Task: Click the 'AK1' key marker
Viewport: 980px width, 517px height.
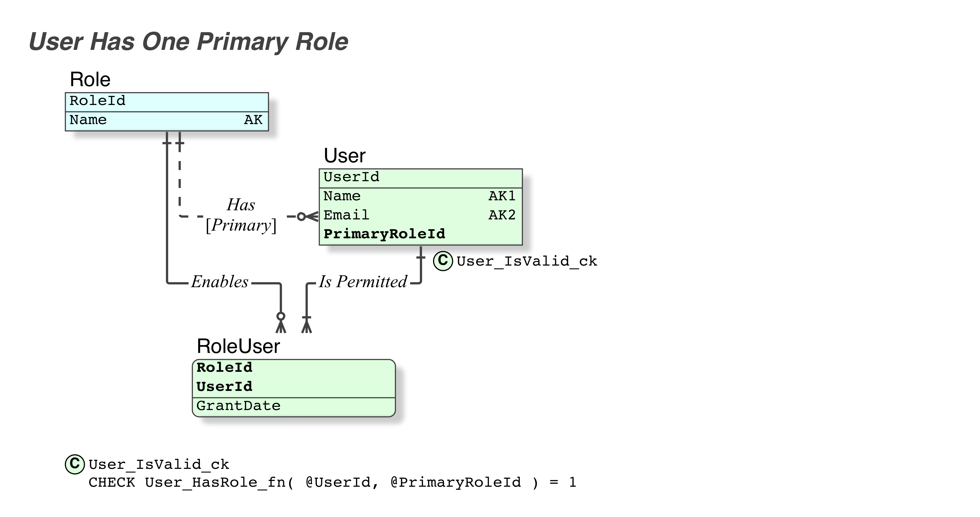Action: pos(502,196)
